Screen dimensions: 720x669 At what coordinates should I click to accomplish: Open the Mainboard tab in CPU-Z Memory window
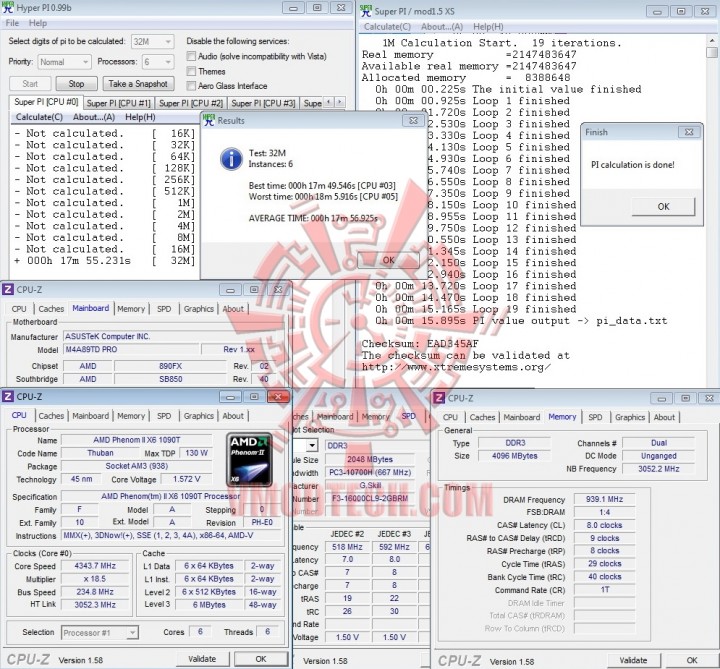(522, 417)
